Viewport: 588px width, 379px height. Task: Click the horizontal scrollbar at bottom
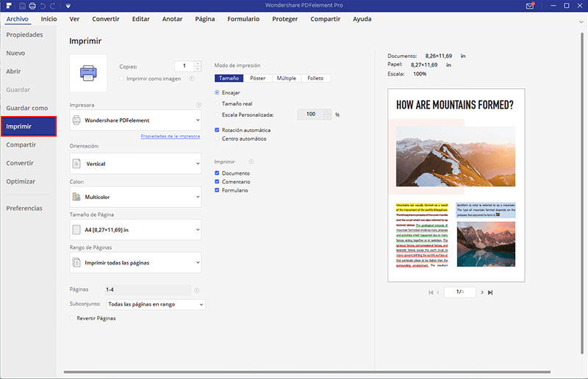[307, 372]
